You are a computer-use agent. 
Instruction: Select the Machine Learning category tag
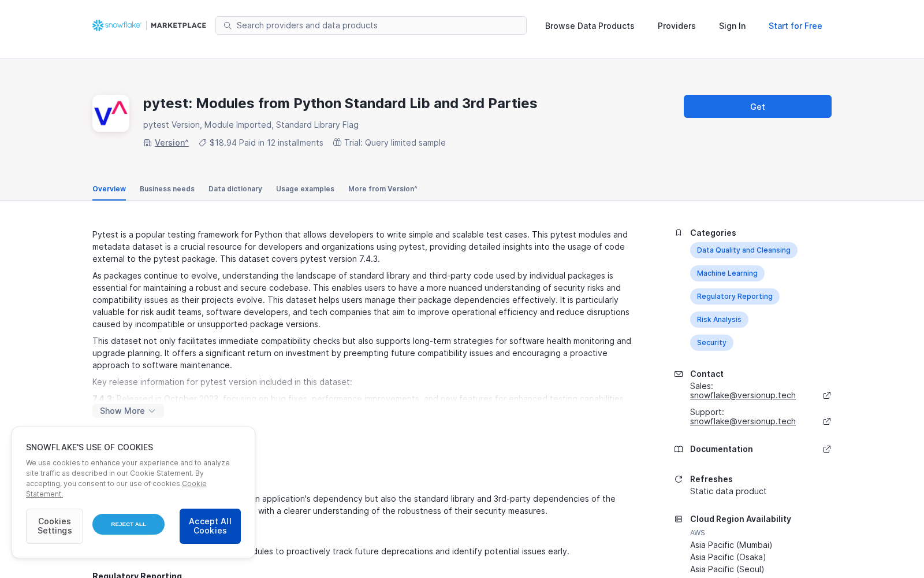click(x=727, y=273)
